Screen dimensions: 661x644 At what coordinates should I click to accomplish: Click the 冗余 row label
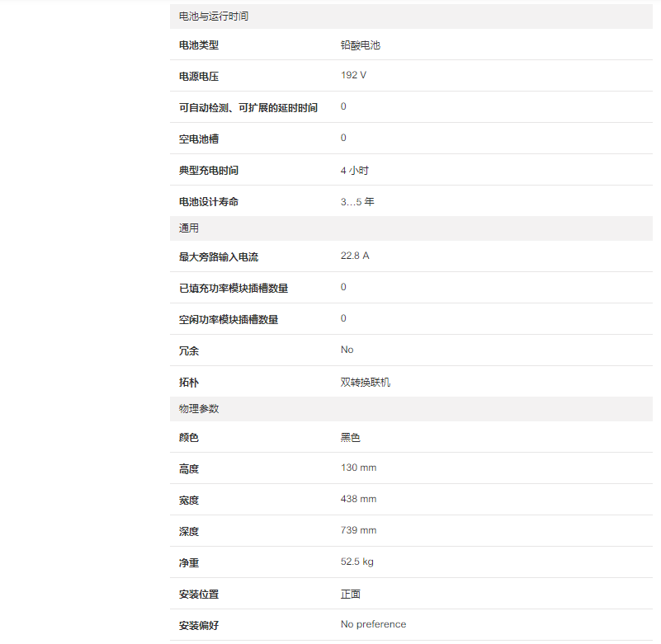pos(189,350)
